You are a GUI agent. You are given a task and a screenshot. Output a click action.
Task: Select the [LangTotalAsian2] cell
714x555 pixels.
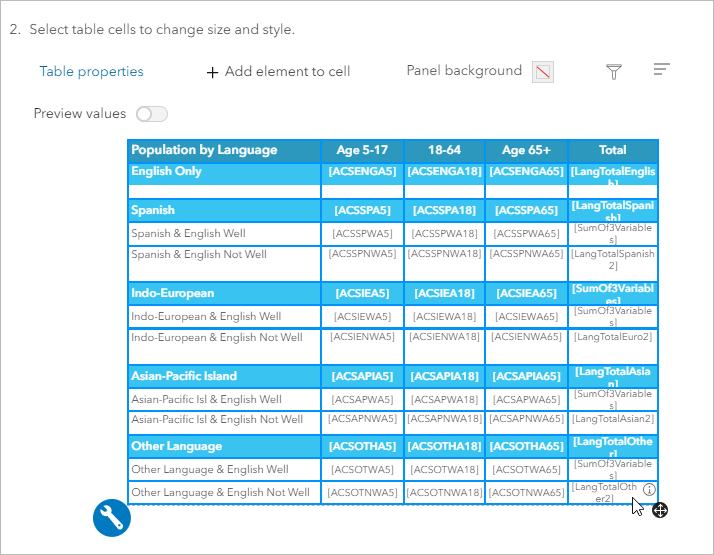coord(613,423)
